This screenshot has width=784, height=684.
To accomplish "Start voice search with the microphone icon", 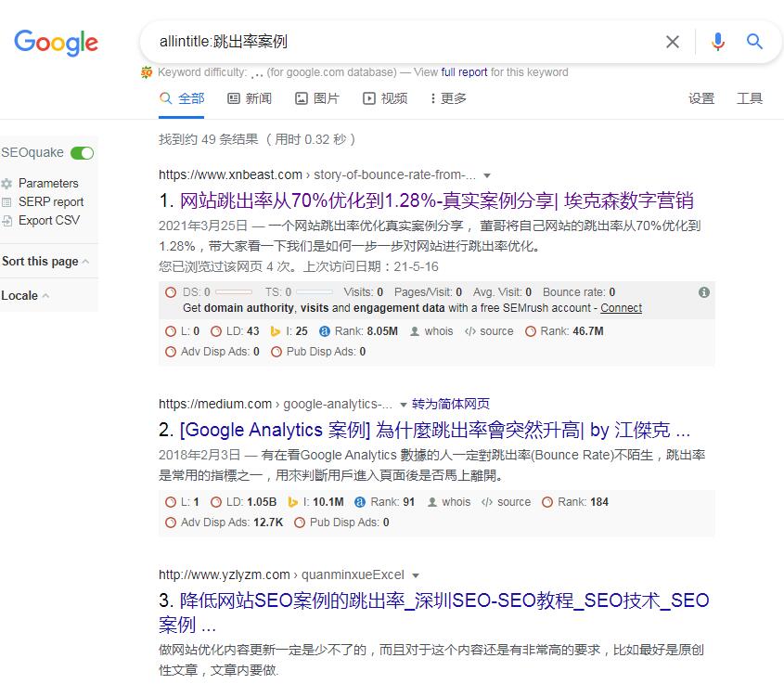I will pyautogui.click(x=718, y=42).
